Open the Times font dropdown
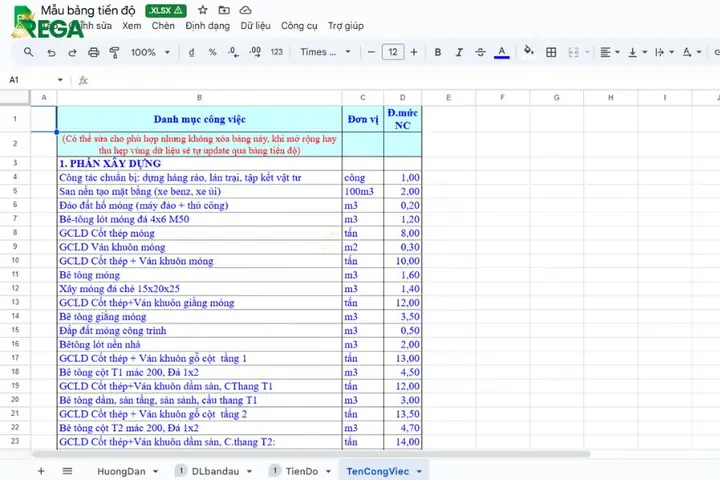This screenshot has height=480, width=720. point(325,52)
